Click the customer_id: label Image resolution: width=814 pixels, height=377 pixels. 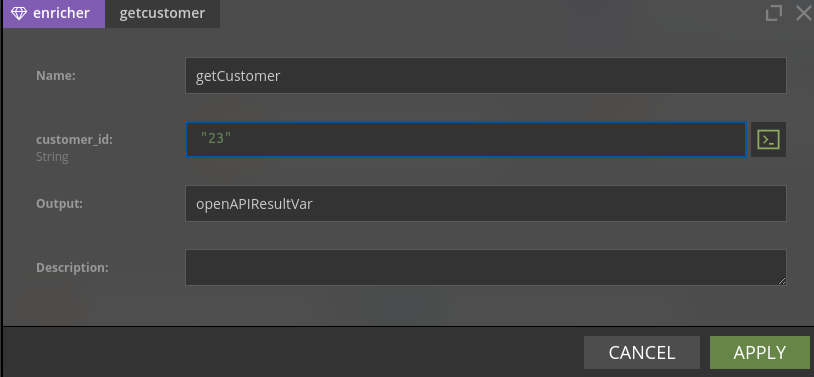[74, 140]
